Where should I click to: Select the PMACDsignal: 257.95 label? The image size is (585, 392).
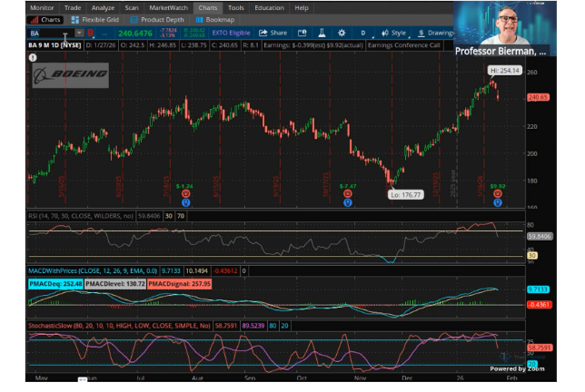(180, 284)
